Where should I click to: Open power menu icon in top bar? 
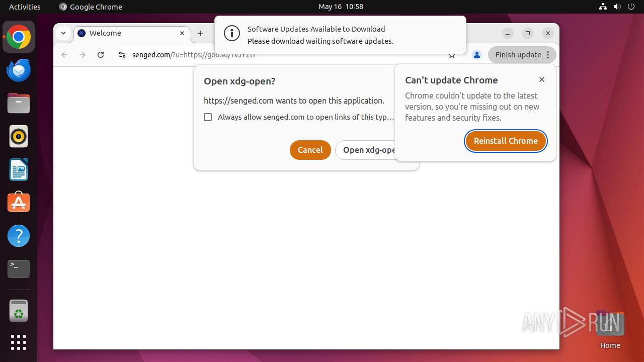(x=631, y=7)
